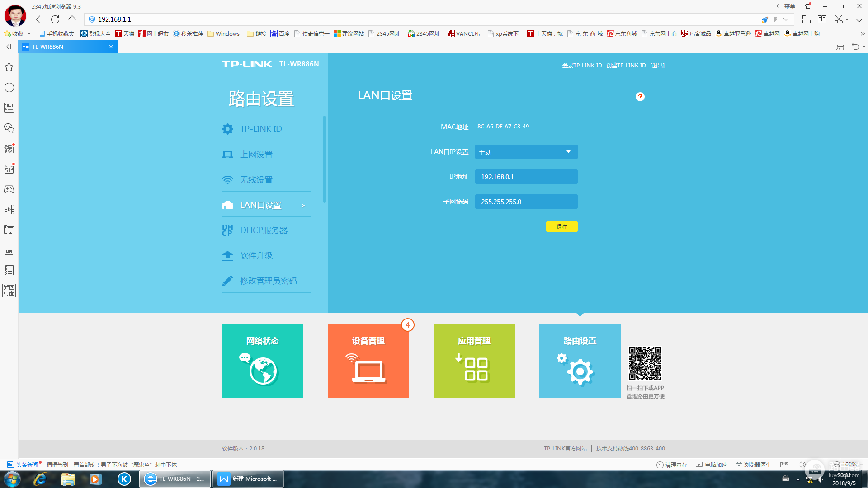Click 登录TP-LINK ID link

[x=582, y=66]
